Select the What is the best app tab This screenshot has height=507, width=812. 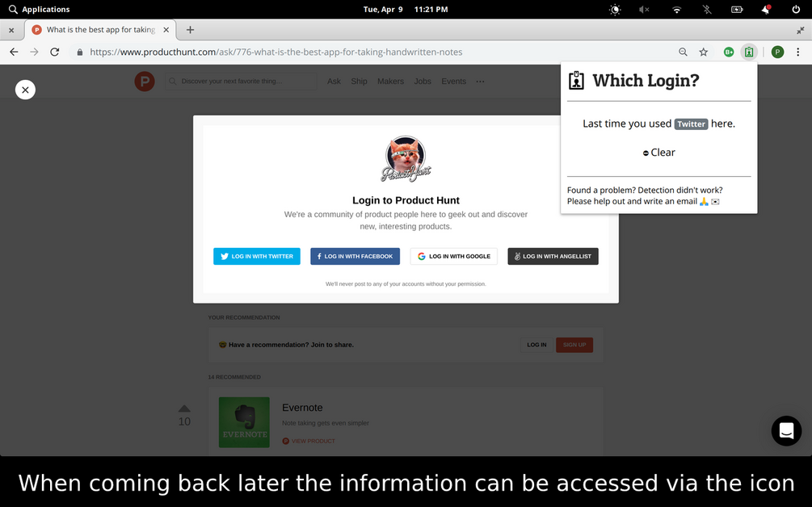tap(100, 30)
